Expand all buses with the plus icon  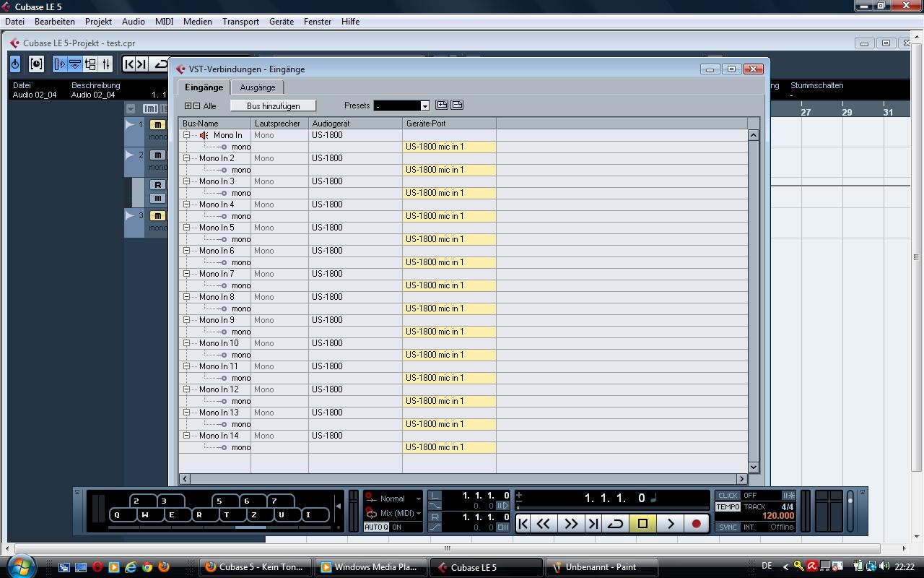pyautogui.click(x=188, y=106)
